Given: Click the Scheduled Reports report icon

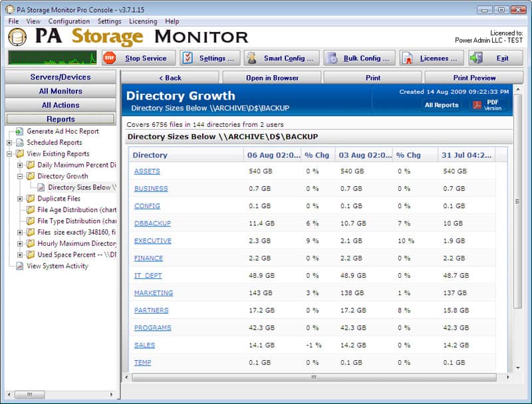Looking at the screenshot, I should pyautogui.click(x=21, y=142).
